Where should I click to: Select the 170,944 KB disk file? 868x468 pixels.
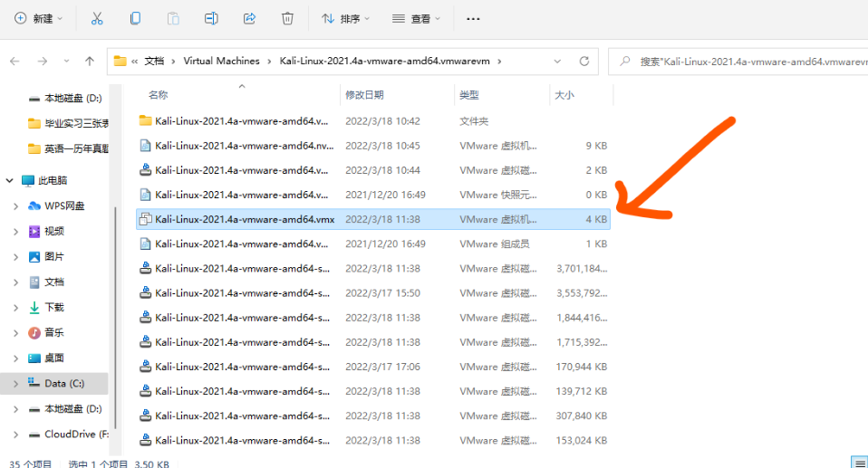(x=373, y=367)
